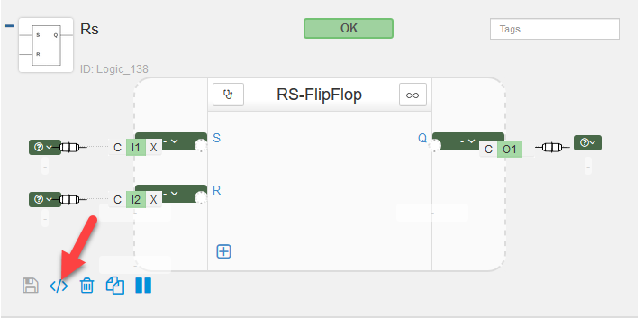Image resolution: width=644 pixels, height=327 pixels.
Task: Focus the Tags input field
Action: click(555, 29)
